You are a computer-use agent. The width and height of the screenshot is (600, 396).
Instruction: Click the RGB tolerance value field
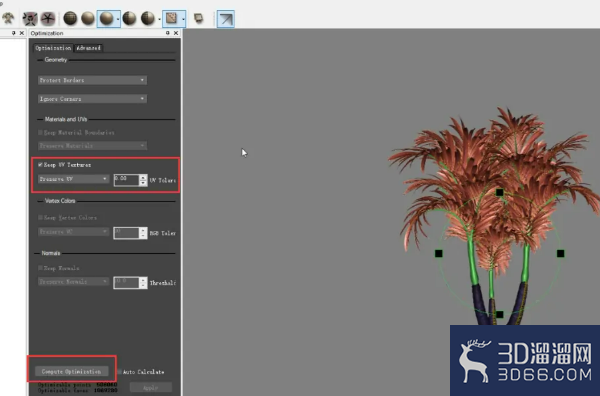click(126, 233)
